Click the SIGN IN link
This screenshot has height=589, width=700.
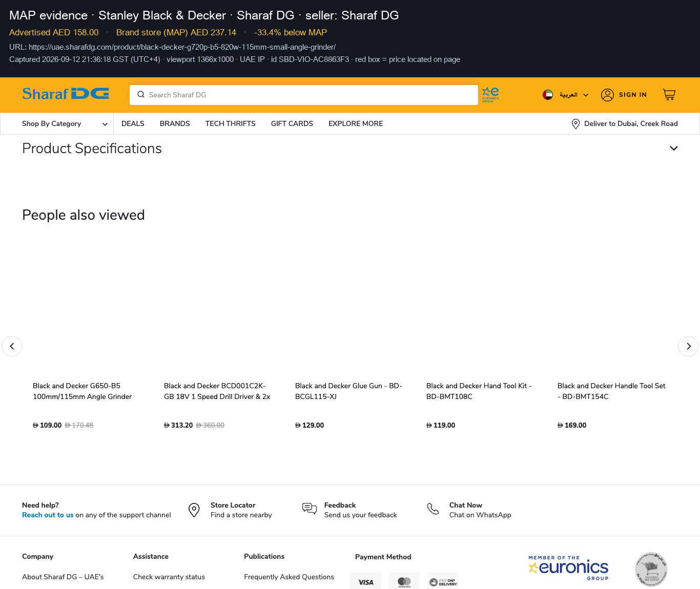(633, 95)
